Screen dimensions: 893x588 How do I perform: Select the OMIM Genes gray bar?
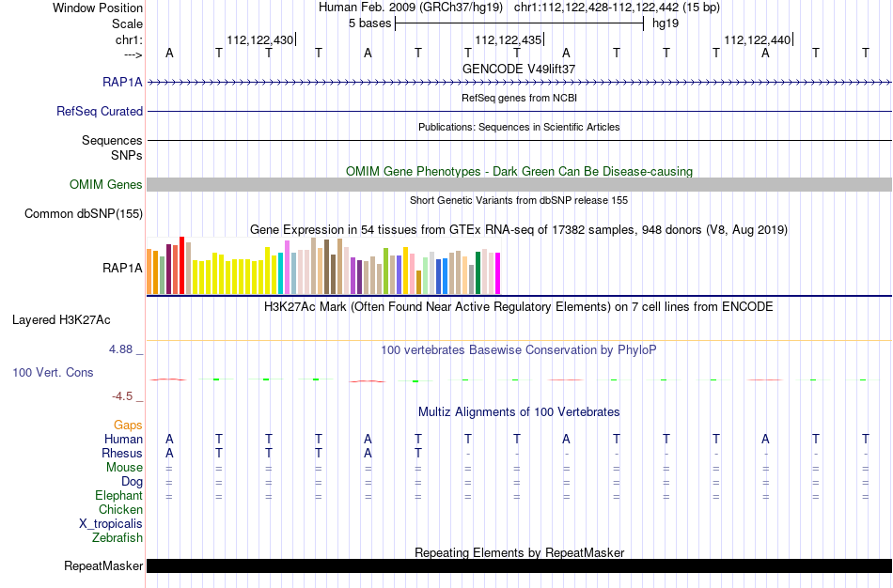(520, 184)
